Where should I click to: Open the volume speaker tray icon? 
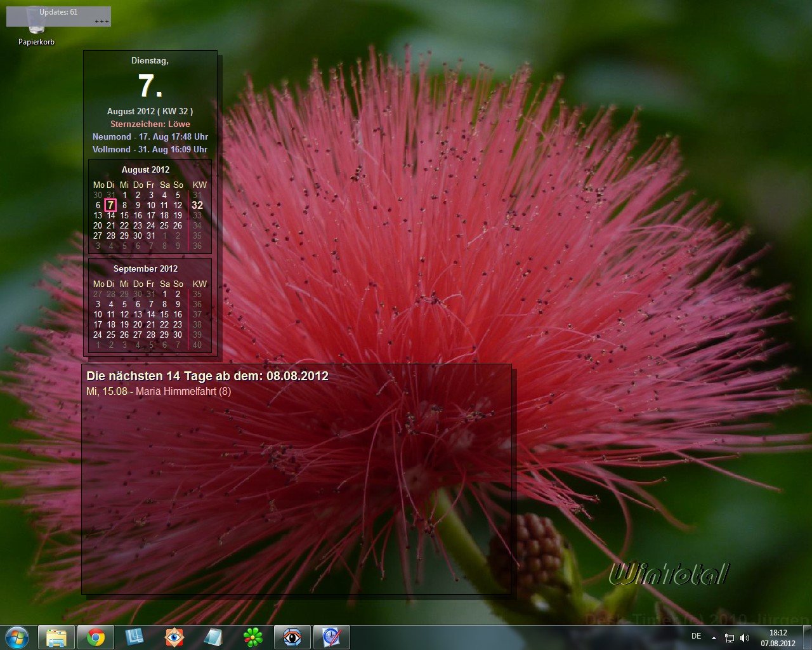coord(745,638)
